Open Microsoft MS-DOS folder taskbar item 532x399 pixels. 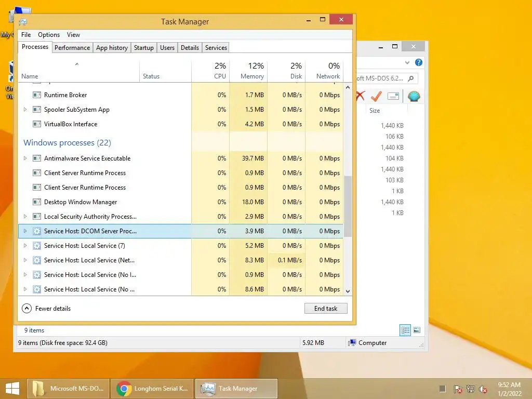tap(68, 389)
